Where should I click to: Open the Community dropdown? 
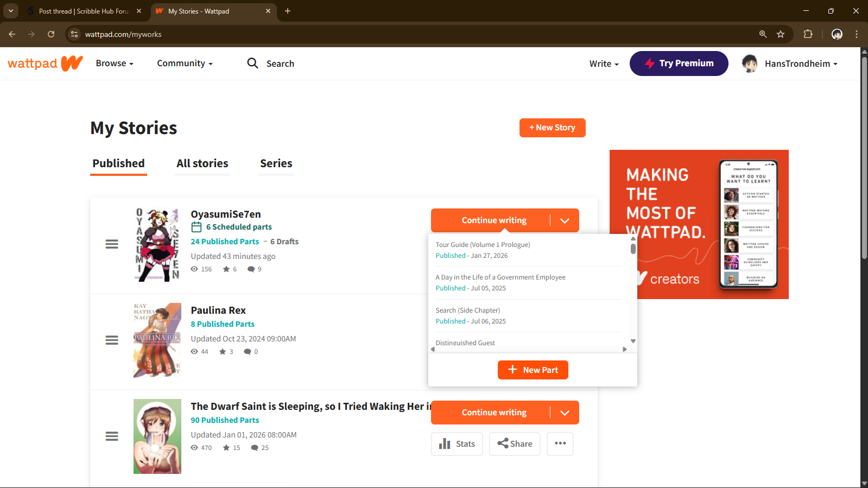(x=185, y=64)
